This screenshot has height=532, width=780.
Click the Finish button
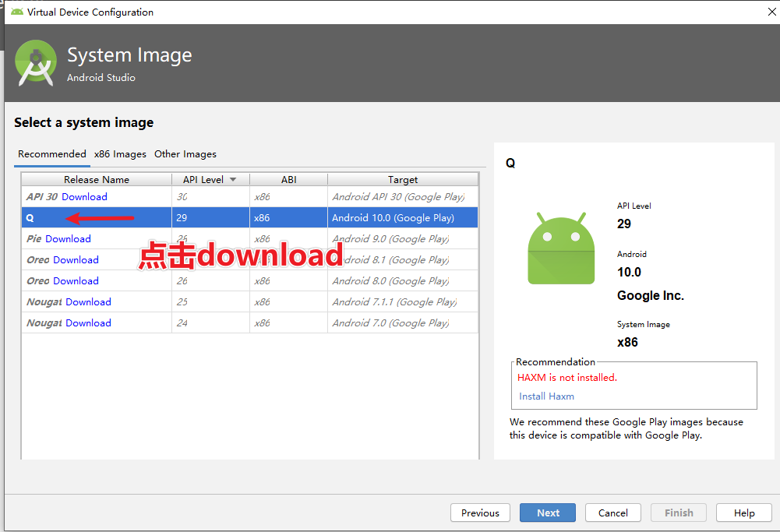[679, 513]
